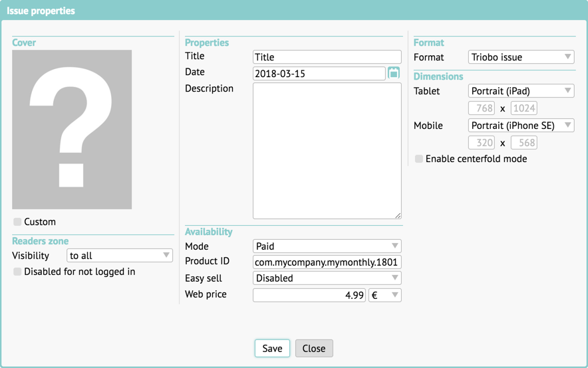This screenshot has width=588, height=368.
Task: Open the Visibility dropdown
Action: pos(120,255)
